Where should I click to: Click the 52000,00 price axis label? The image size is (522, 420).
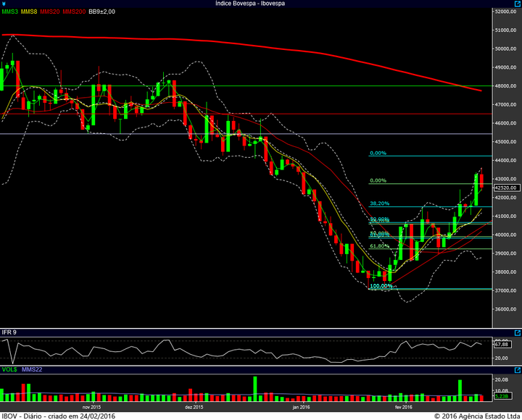506,12
